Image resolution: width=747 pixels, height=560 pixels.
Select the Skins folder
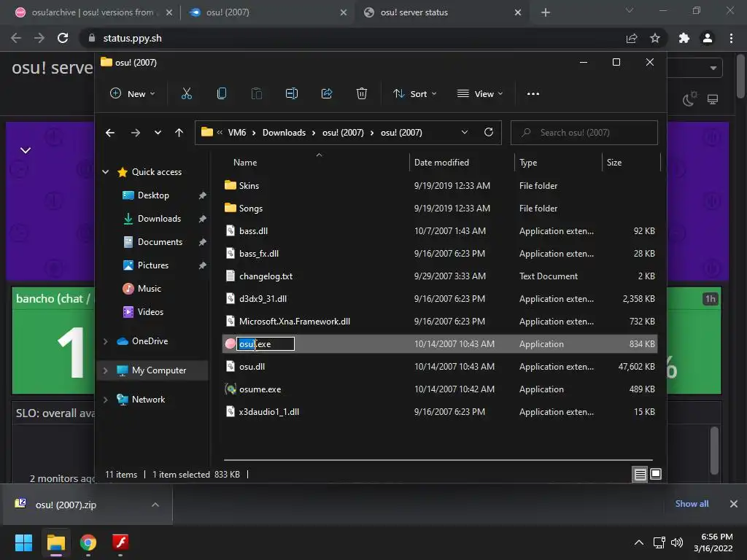[x=440, y=186]
